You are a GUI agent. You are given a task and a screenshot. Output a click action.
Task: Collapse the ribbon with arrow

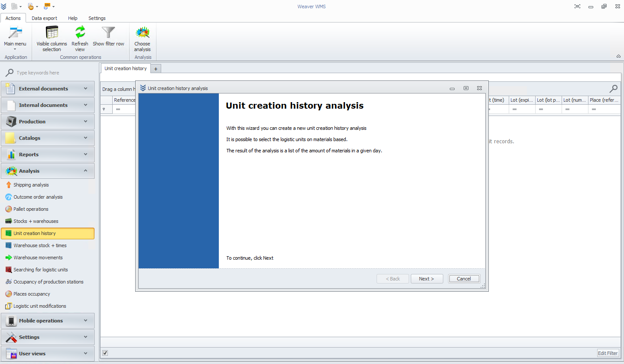point(618,56)
